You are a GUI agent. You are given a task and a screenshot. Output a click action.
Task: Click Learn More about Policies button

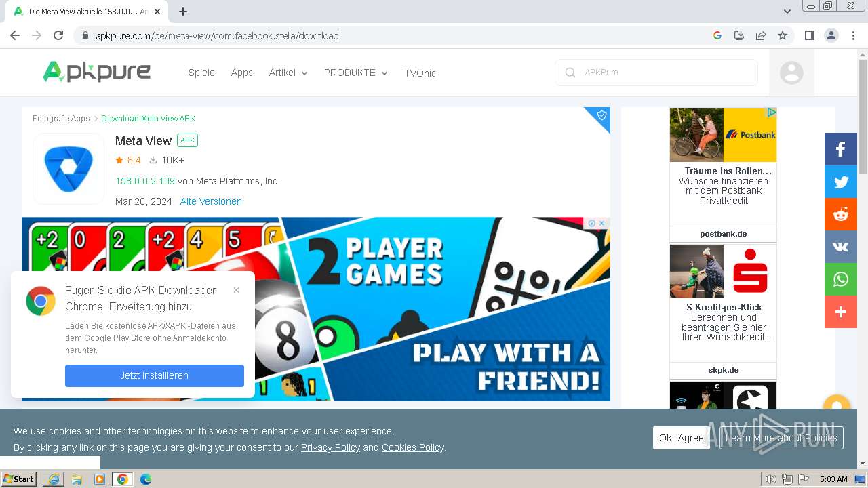[781, 438]
